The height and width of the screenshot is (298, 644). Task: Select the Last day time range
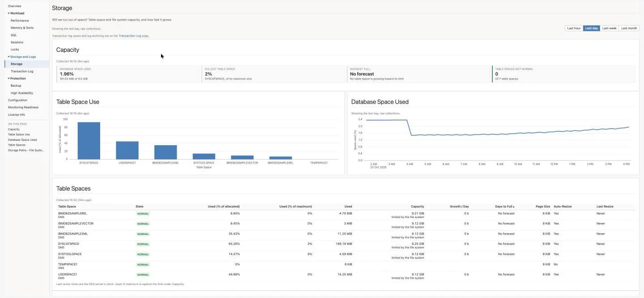coord(591,28)
